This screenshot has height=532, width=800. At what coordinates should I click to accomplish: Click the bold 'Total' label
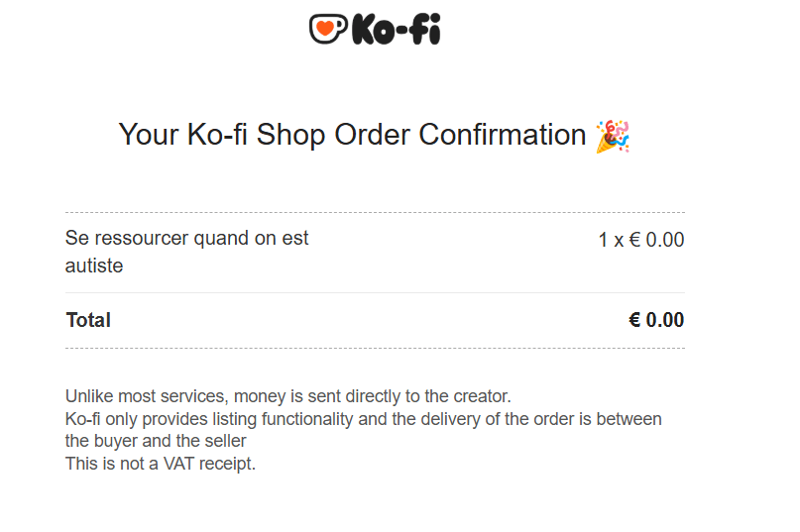88,320
